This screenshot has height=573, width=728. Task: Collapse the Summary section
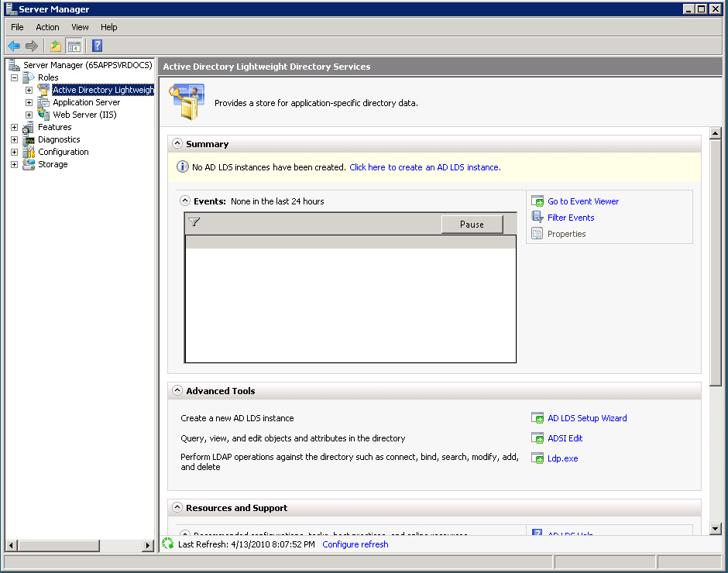(177, 144)
